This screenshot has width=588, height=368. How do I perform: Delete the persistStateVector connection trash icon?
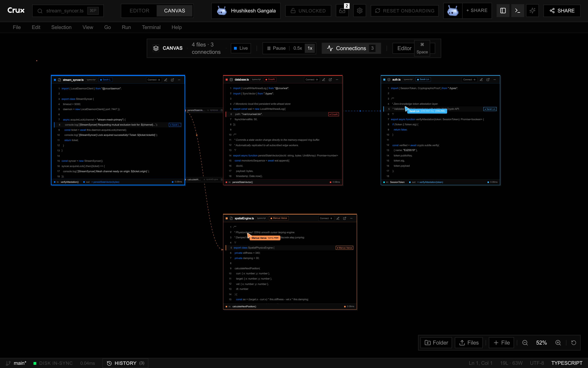pyautogui.click(x=221, y=110)
